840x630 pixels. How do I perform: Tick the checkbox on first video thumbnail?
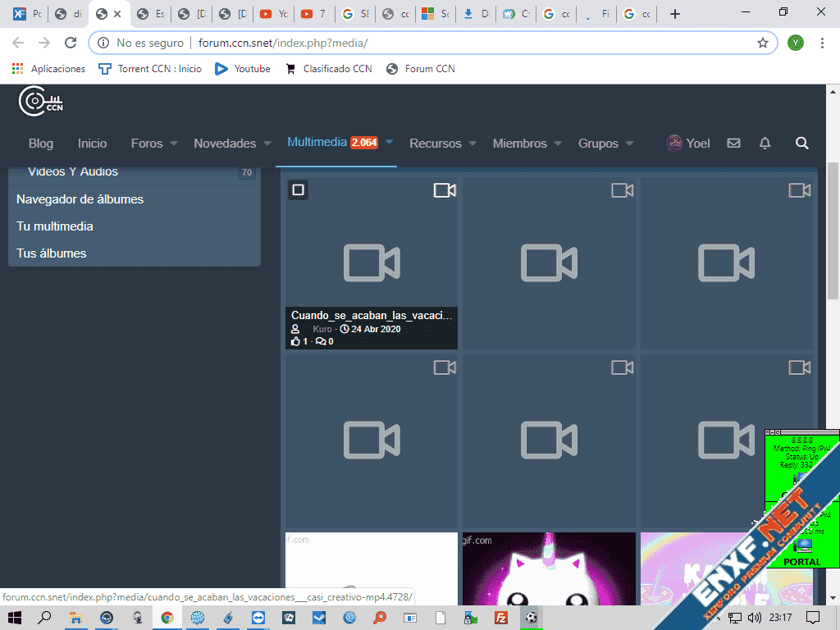tap(299, 190)
